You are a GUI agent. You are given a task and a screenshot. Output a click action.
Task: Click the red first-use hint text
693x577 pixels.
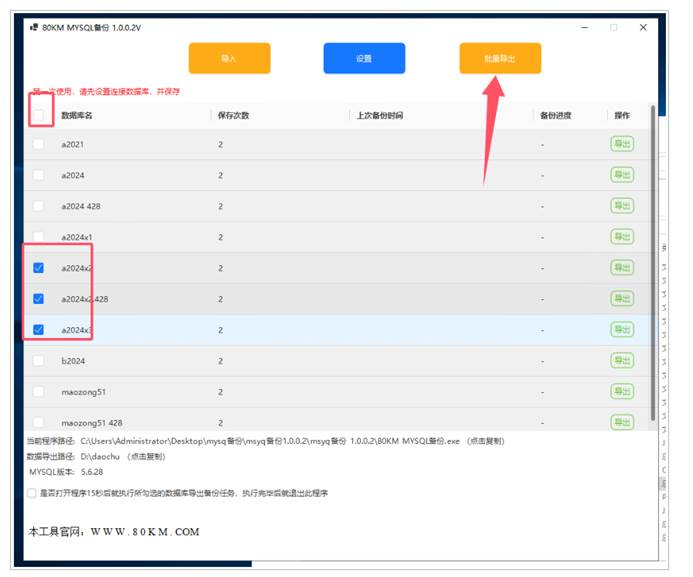tap(107, 91)
